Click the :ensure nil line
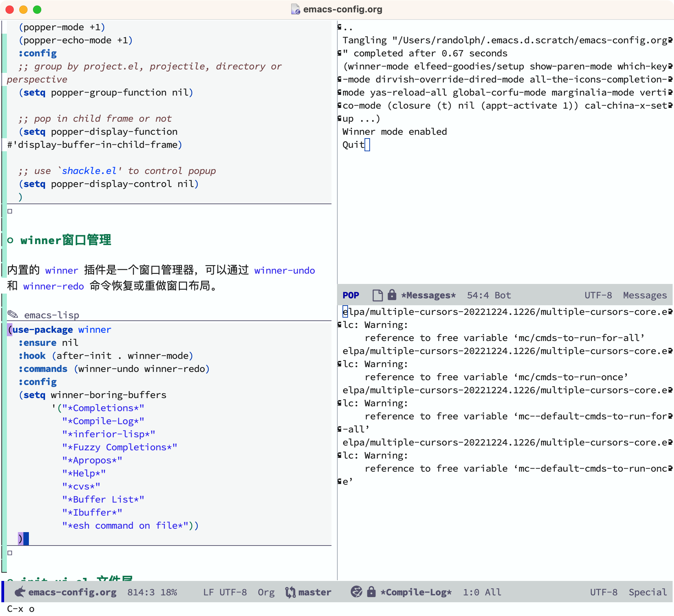 click(48, 343)
